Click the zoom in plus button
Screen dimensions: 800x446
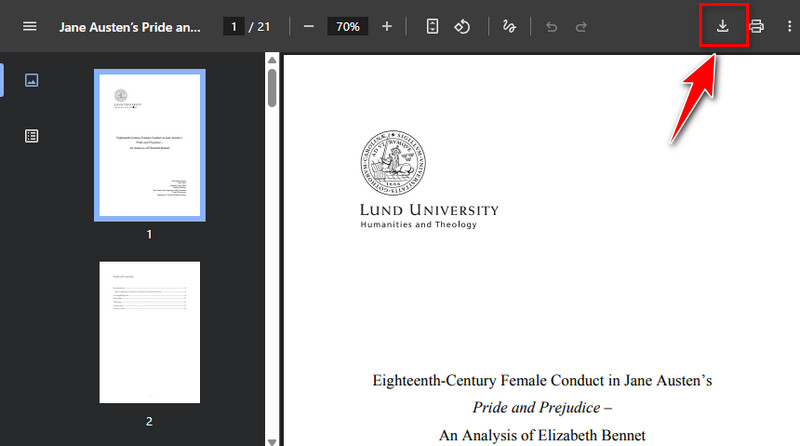(x=387, y=27)
